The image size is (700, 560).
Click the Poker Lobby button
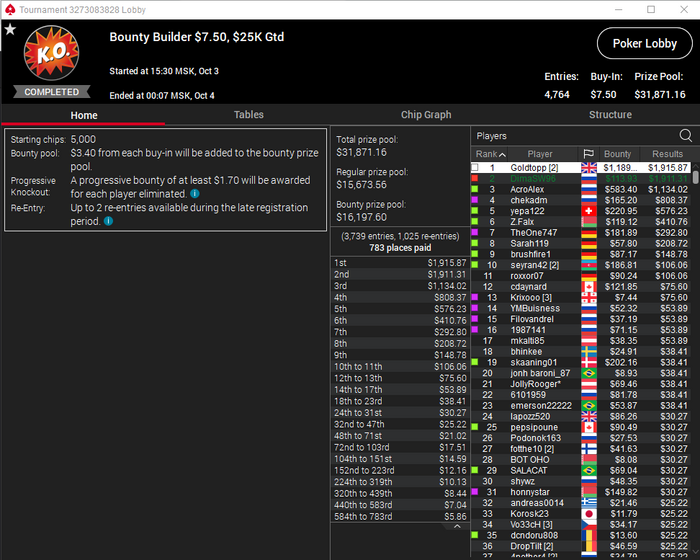coord(645,43)
